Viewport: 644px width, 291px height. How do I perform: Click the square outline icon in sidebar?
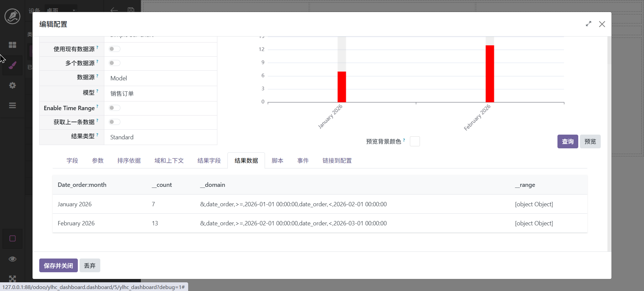pos(12,238)
